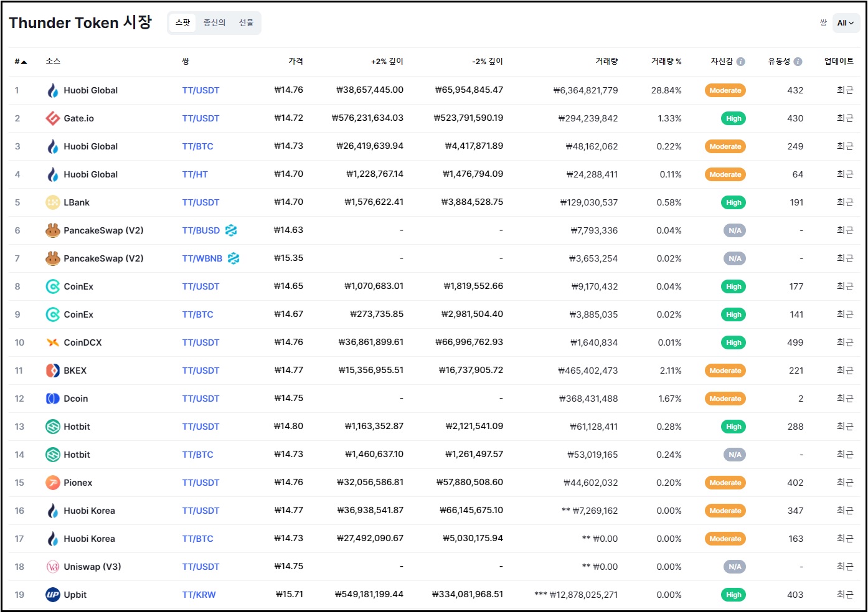Viewport: 868px width, 614px height.
Task: Click the High badge in Upbit row
Action: click(734, 595)
